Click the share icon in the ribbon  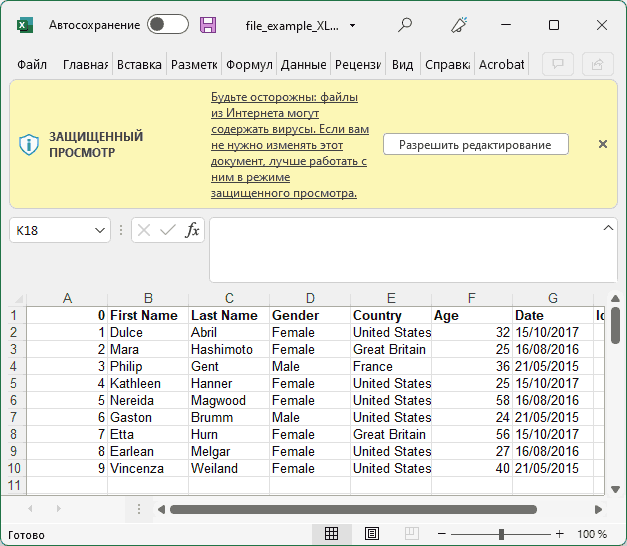(597, 64)
